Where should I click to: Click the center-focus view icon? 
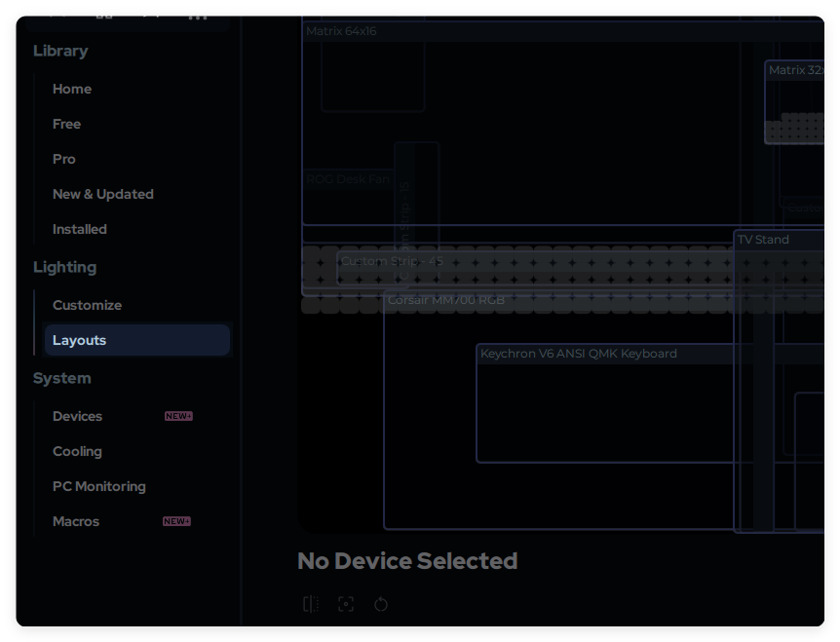coord(346,604)
